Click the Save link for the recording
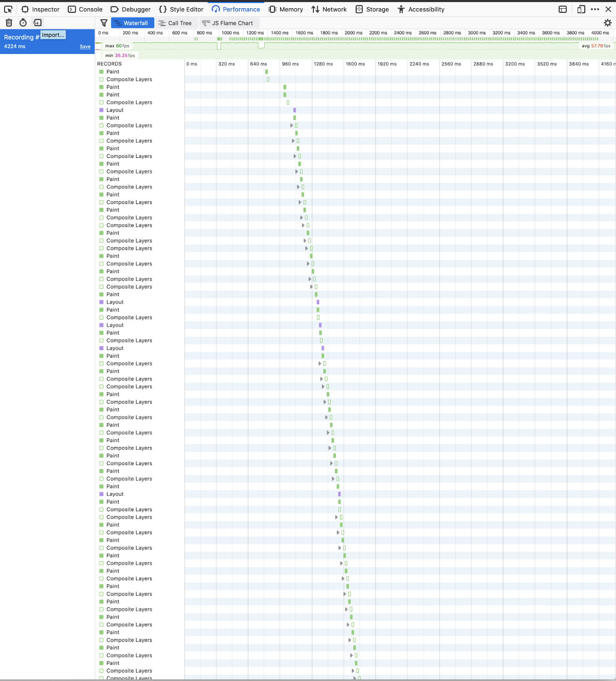 tap(85, 47)
